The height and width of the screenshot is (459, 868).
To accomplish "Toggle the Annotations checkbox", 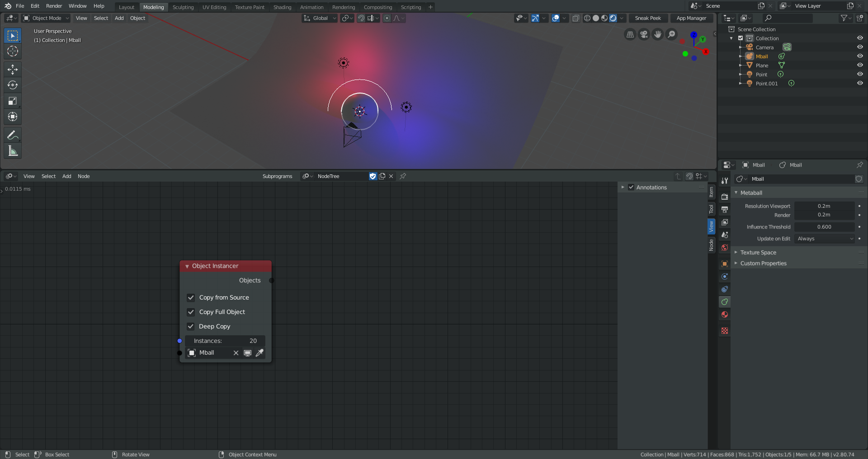I will (x=631, y=187).
